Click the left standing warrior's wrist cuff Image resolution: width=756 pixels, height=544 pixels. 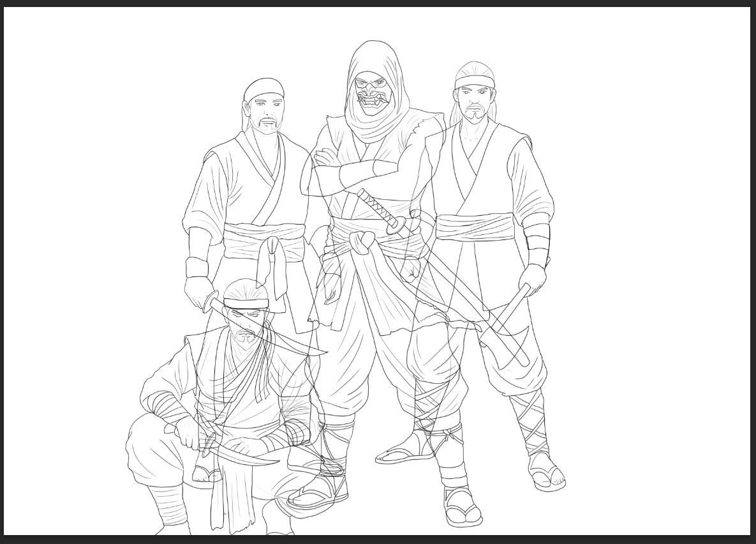tap(196, 267)
